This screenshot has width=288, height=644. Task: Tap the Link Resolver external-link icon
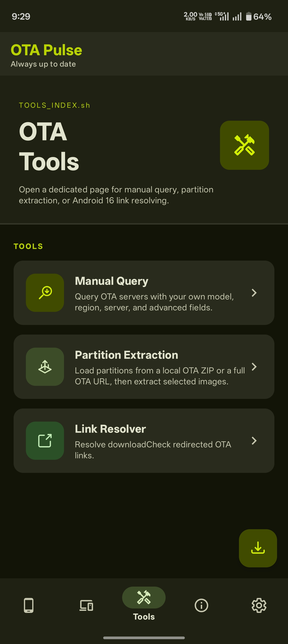(45, 441)
